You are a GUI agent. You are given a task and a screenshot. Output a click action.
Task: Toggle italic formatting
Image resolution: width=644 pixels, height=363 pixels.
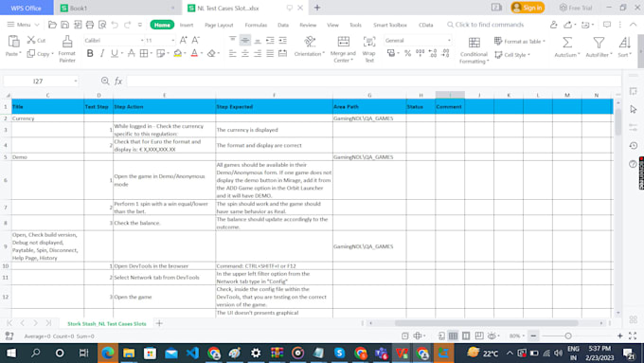tap(102, 53)
